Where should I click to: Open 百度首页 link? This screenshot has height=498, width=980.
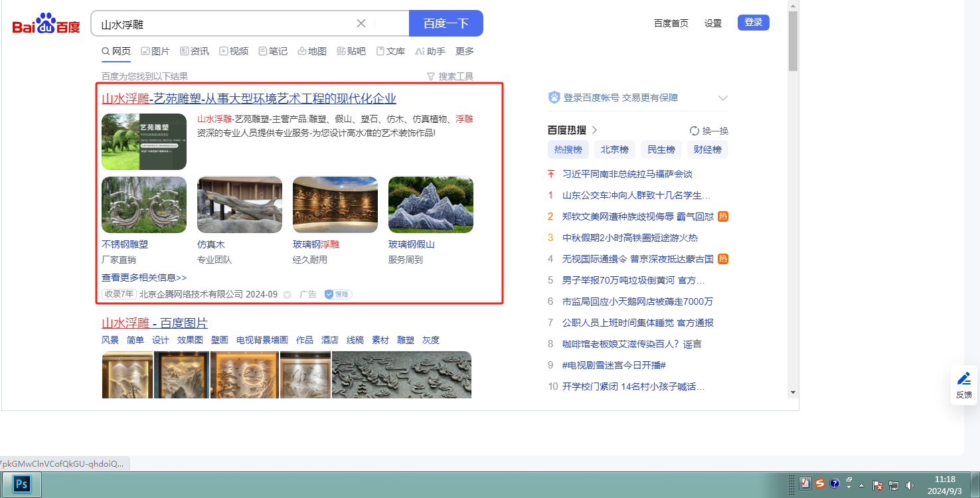click(x=671, y=23)
